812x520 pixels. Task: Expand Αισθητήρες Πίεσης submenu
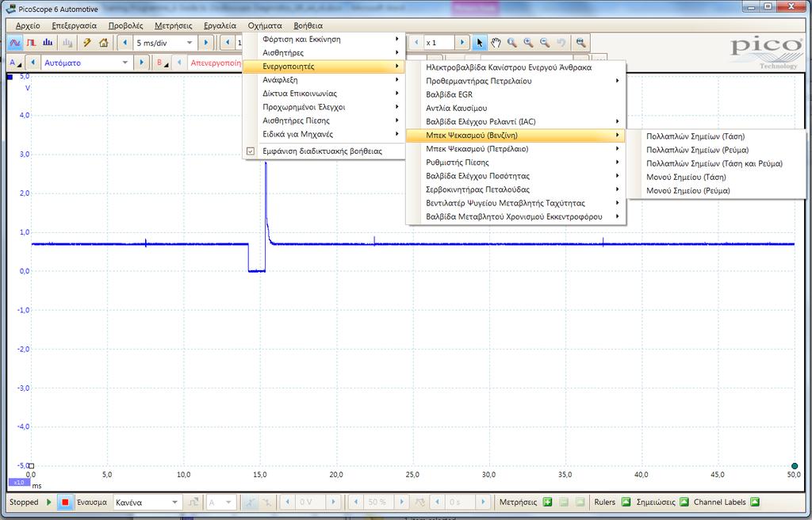324,120
